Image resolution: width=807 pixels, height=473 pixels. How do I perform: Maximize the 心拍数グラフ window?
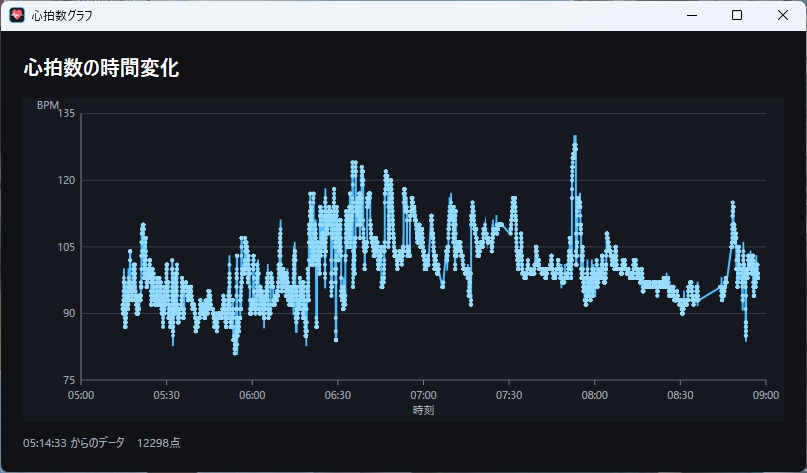737,15
